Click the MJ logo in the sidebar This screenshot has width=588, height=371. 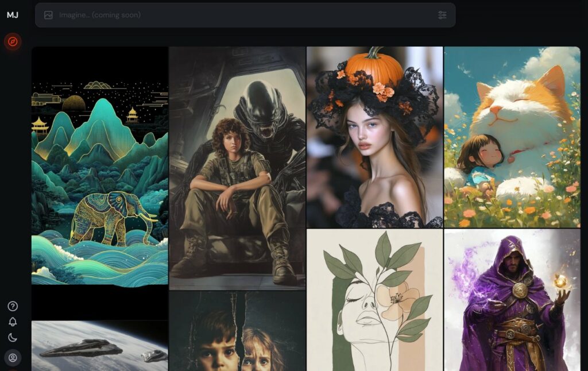point(13,15)
